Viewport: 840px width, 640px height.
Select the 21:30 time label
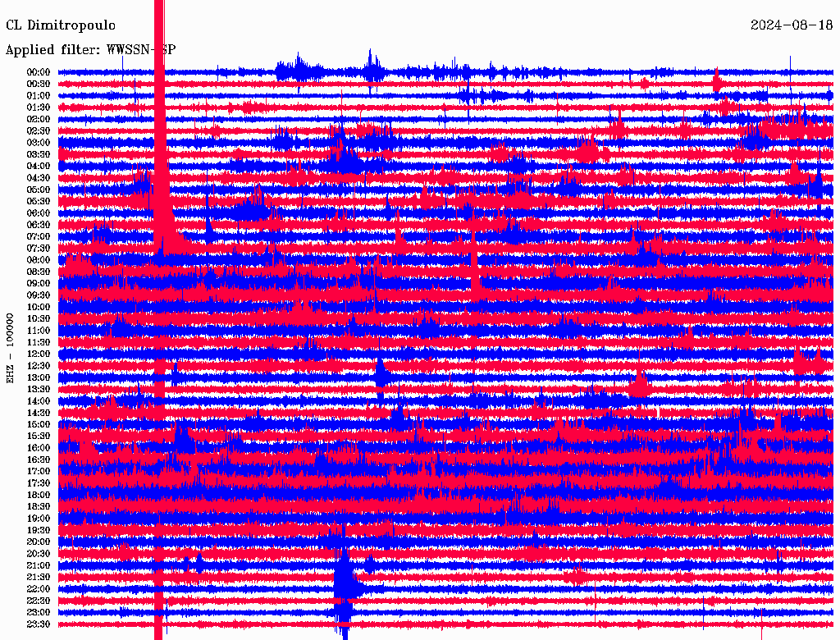[x=39, y=578]
